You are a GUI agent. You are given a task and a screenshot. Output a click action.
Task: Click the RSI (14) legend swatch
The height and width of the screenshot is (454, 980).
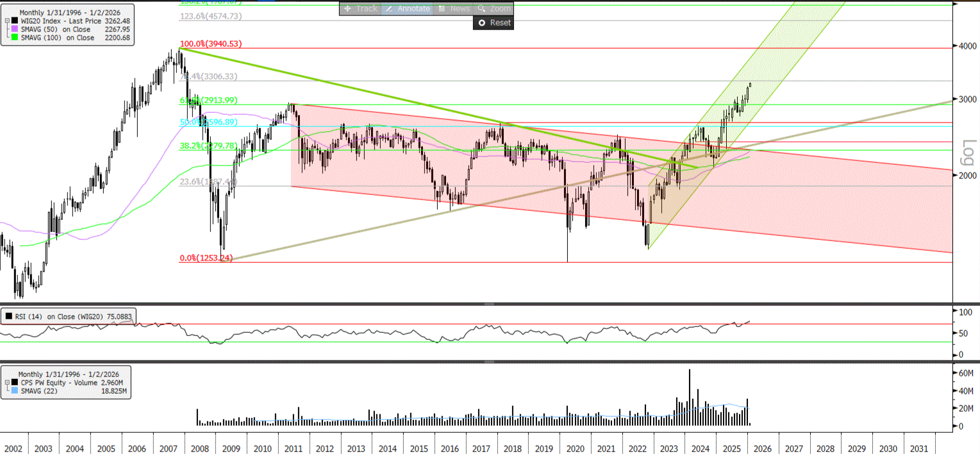click(x=8, y=315)
